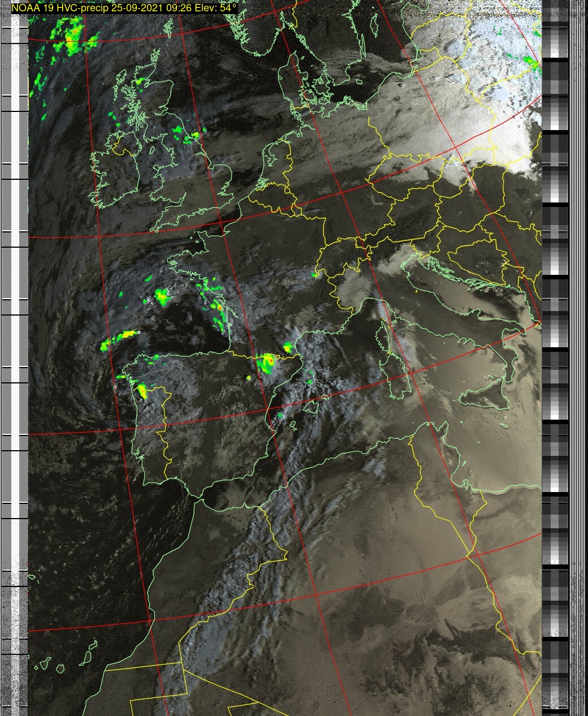The width and height of the screenshot is (588, 716).
Task: Click the precipitation blob on Portugal's northwest coast
Action: 141,390
